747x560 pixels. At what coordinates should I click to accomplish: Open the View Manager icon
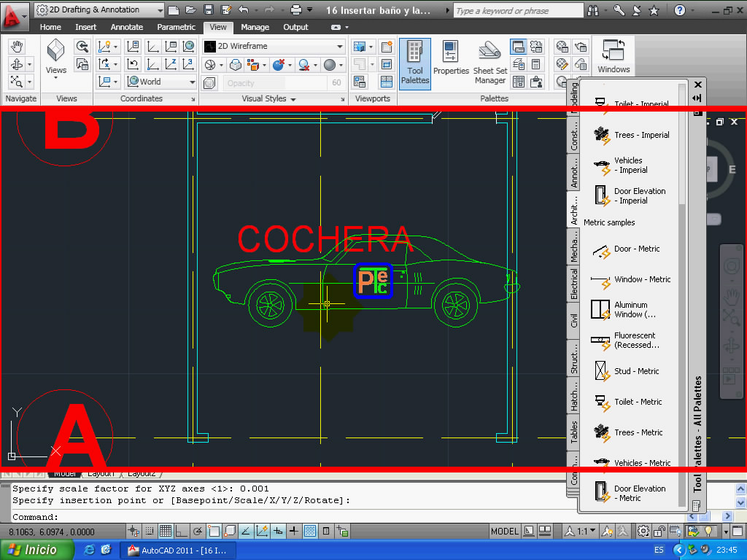tap(82, 64)
